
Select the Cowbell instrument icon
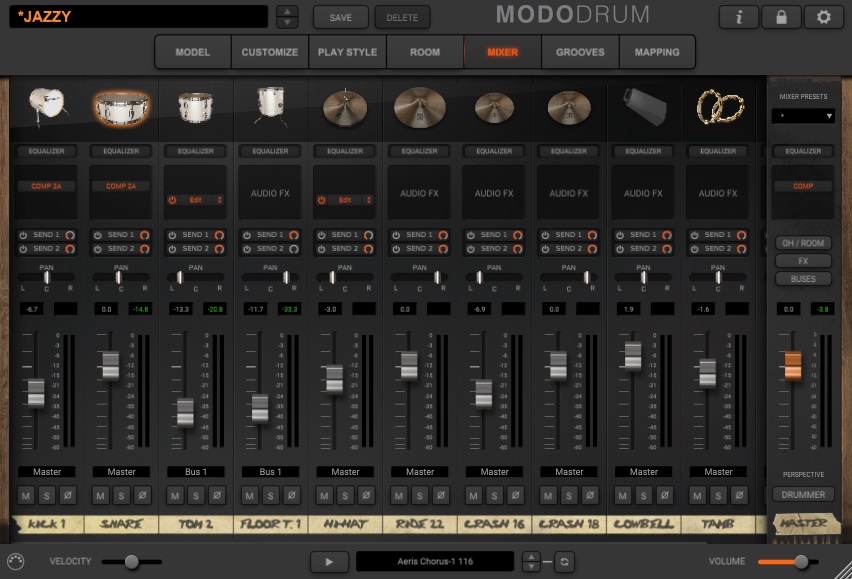[x=644, y=105]
